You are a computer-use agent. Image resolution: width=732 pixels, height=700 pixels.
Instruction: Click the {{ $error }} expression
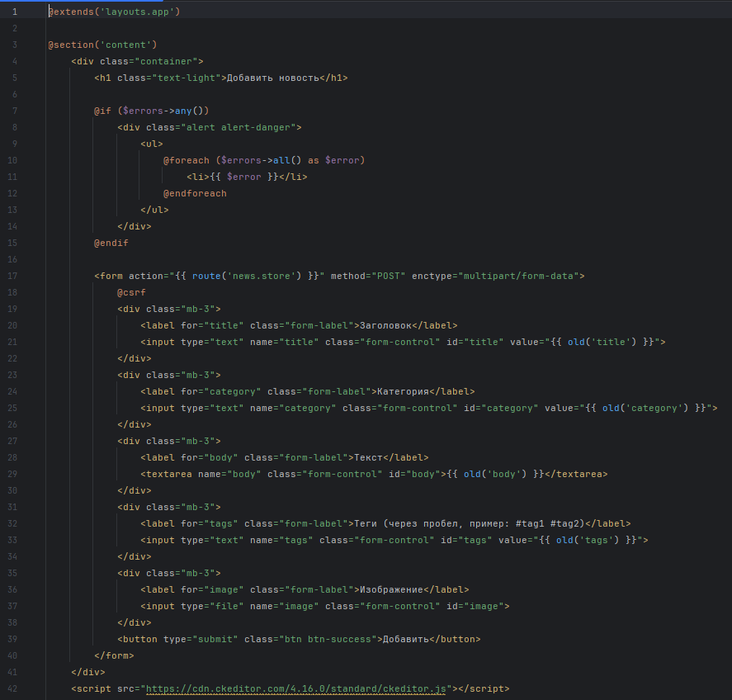[244, 177]
